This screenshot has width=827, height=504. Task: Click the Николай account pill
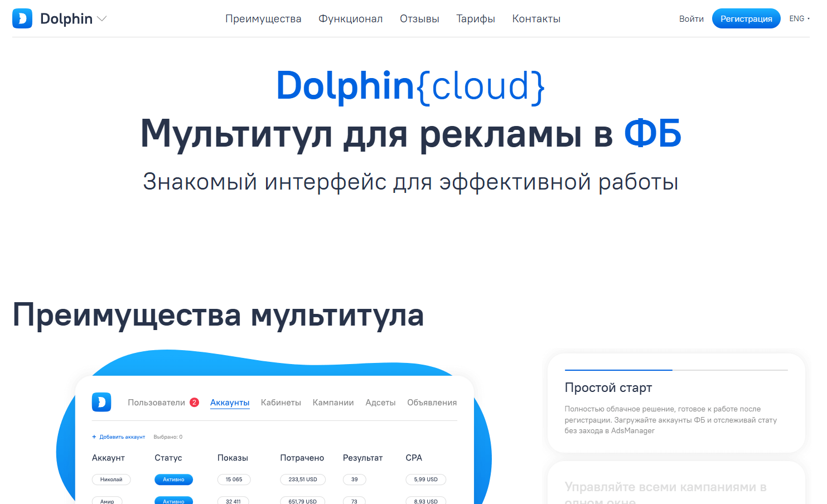(111, 479)
